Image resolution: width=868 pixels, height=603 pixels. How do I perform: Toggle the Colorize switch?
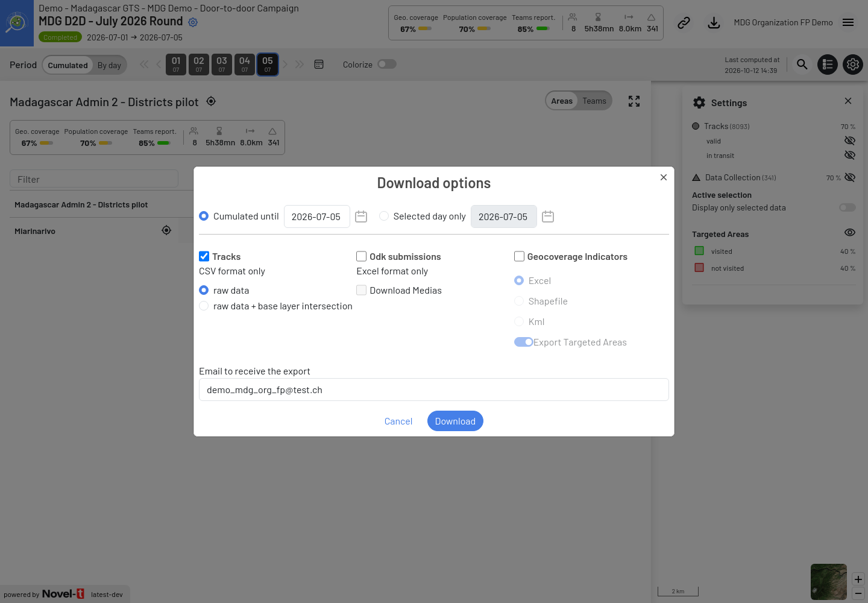tap(387, 64)
